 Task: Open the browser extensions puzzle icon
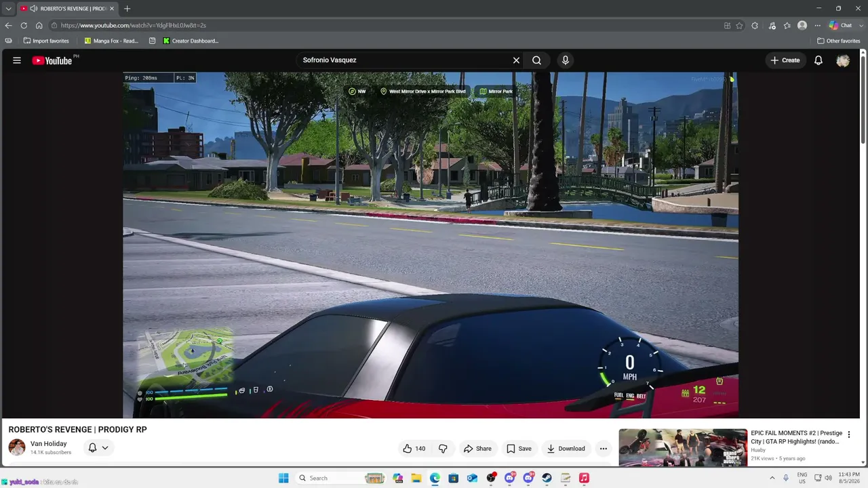click(x=755, y=26)
